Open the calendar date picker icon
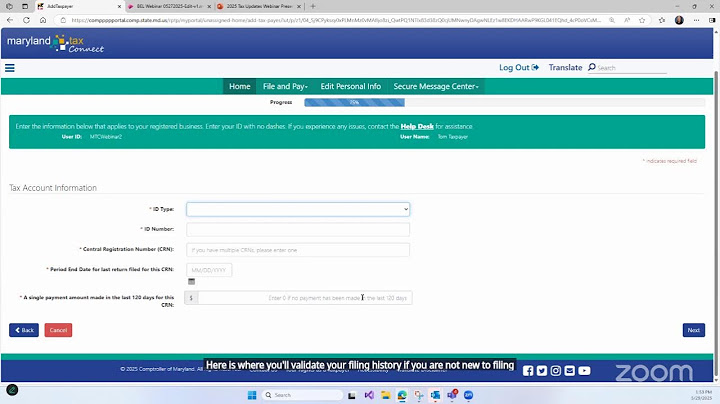The height and width of the screenshot is (404, 720). [191, 281]
